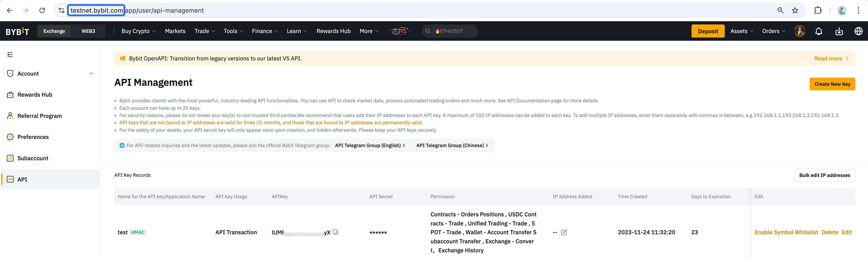Screen dimensions: 868x258
Task: Click the Telegram icon in inquiries bar
Action: pos(122,146)
